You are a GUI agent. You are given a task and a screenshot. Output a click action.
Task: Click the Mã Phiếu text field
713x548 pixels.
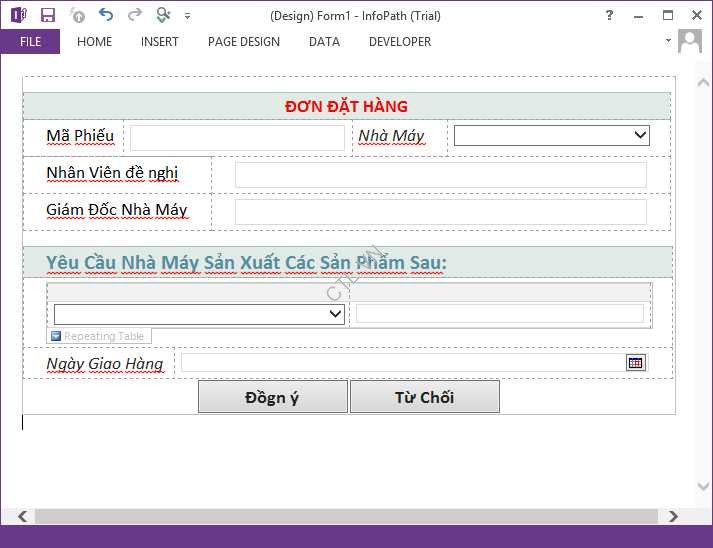click(237, 138)
